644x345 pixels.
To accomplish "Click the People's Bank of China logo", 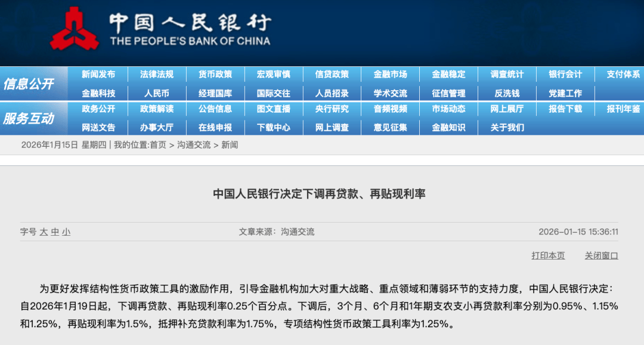I will (75, 27).
